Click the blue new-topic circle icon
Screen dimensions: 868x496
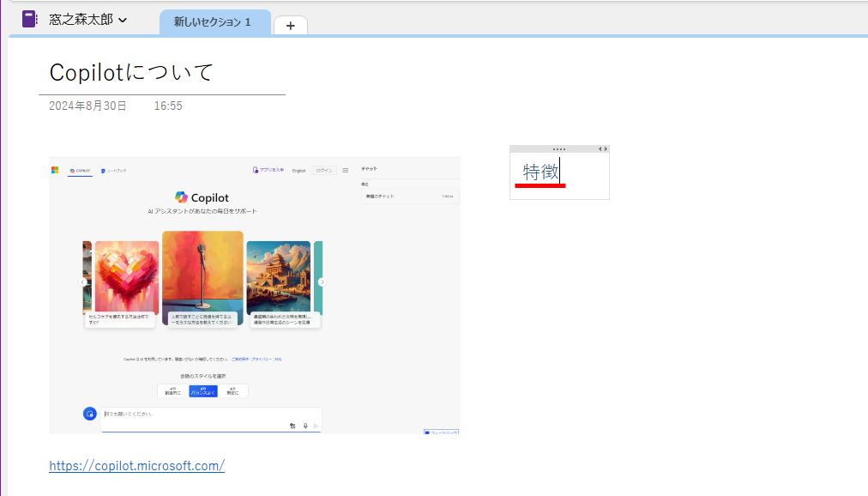90,414
